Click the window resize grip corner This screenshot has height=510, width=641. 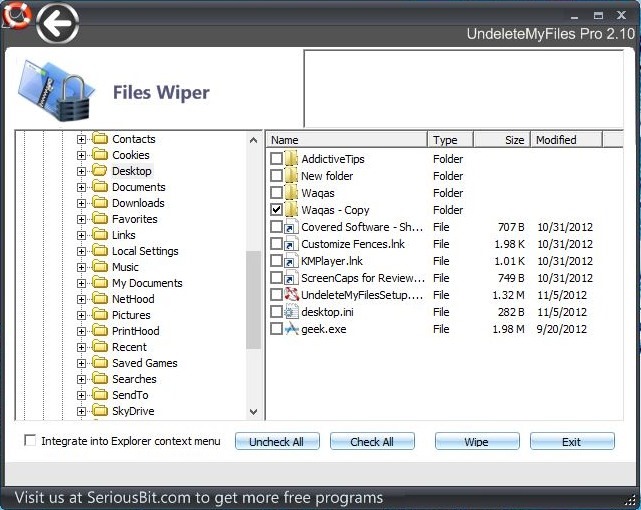[x=632, y=501]
